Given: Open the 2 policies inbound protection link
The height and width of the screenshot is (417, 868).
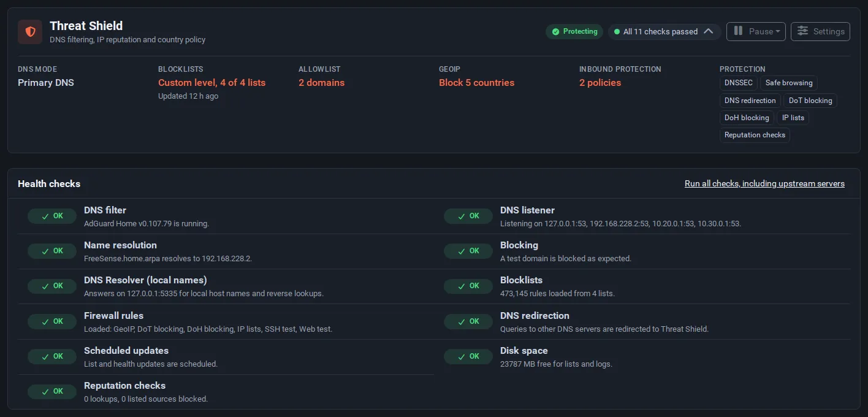Looking at the screenshot, I should tap(600, 83).
